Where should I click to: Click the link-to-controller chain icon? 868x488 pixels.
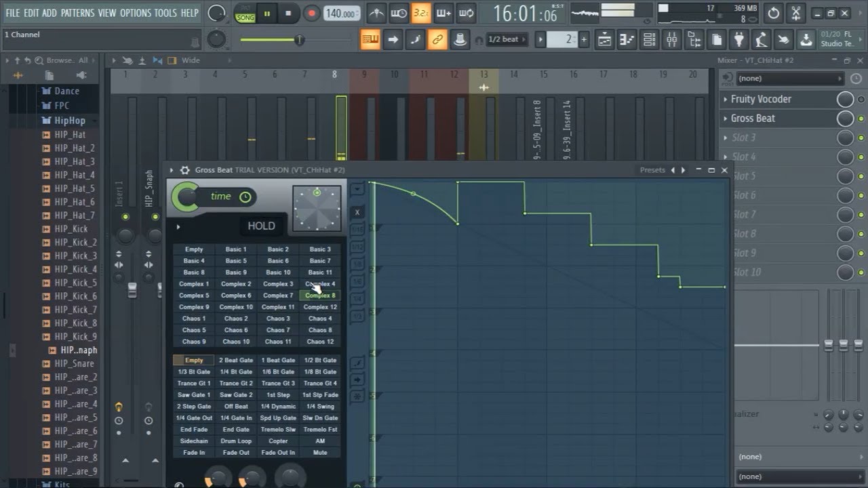437,39
